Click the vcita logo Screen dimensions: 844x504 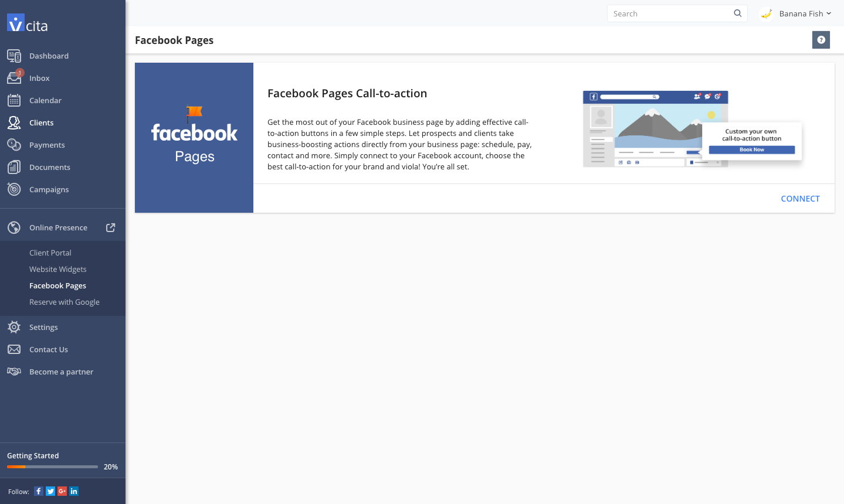[28, 23]
